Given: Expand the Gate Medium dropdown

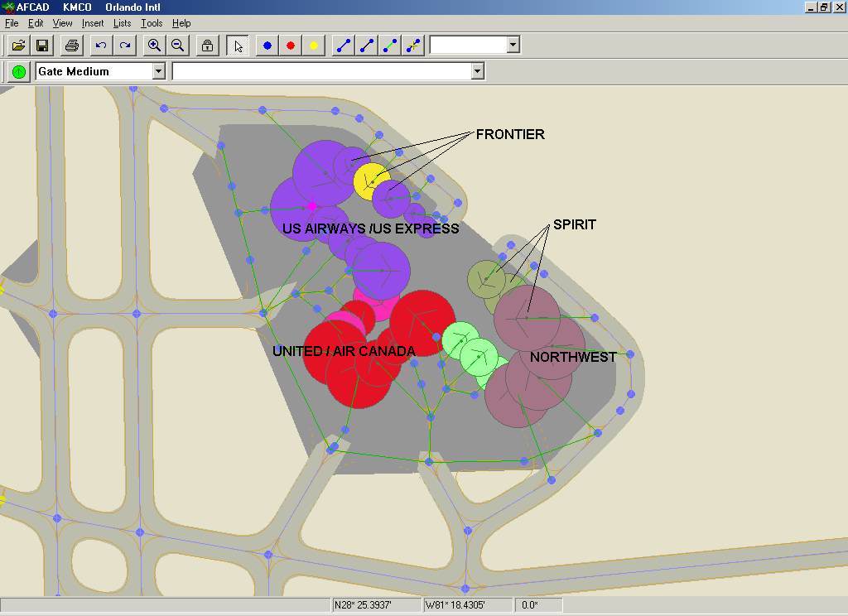Looking at the screenshot, I should [158, 71].
